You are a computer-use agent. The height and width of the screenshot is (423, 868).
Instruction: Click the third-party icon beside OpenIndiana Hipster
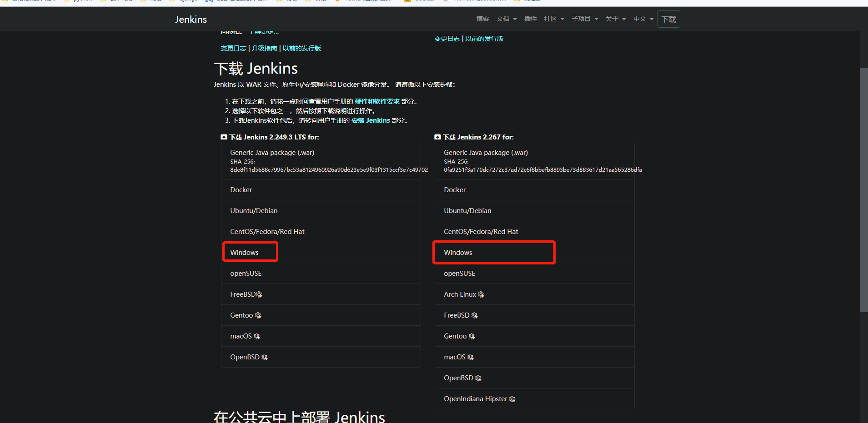click(x=512, y=399)
